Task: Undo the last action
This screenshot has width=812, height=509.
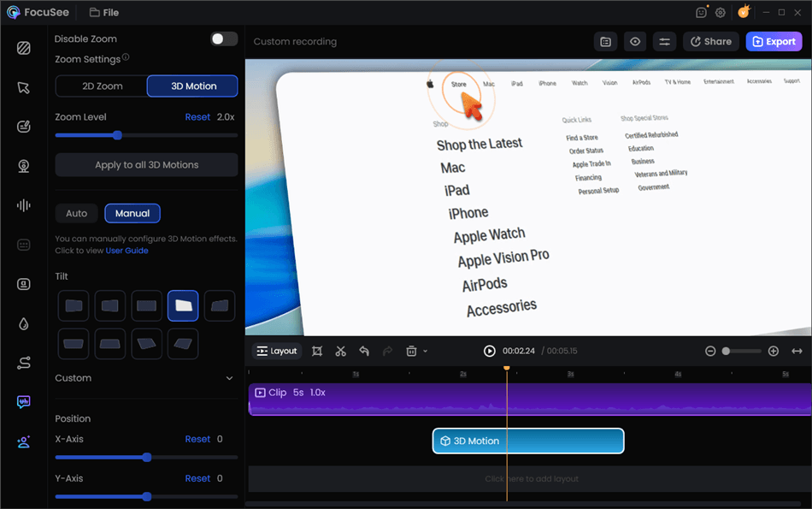Action: coord(364,351)
